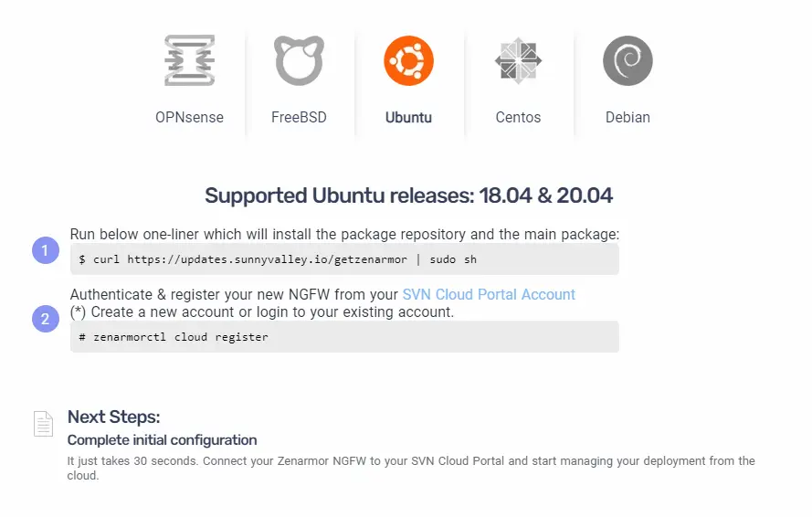The image size is (812, 517).
Task: Open the Debian tab label
Action: (627, 117)
